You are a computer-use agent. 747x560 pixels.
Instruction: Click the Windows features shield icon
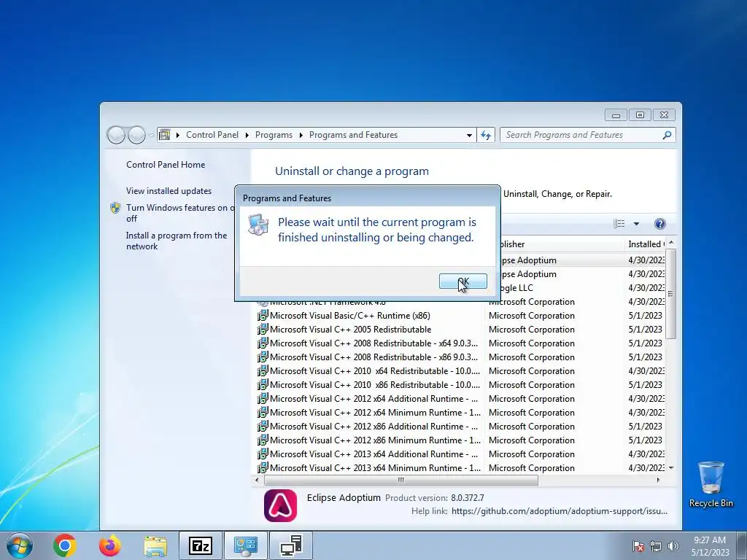click(x=115, y=208)
